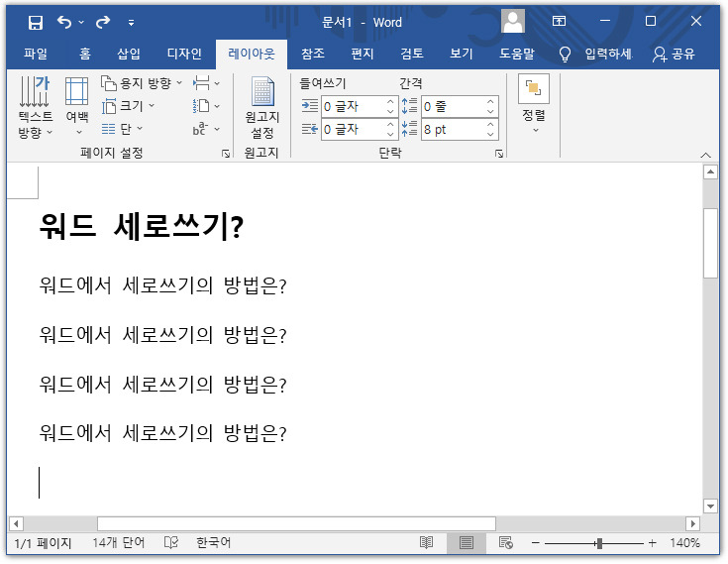Switch to the 편지 tab
Viewport: 728px width, 564px height.
pyautogui.click(x=363, y=54)
